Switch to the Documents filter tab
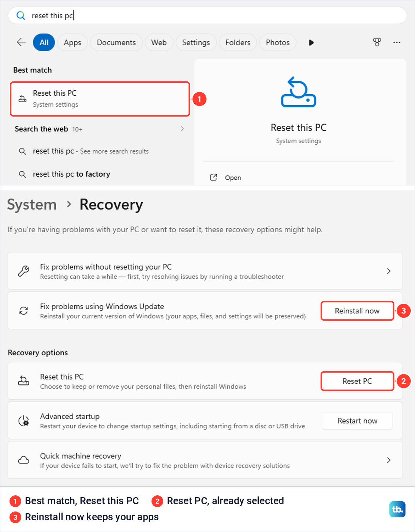415x532 pixels. click(116, 43)
